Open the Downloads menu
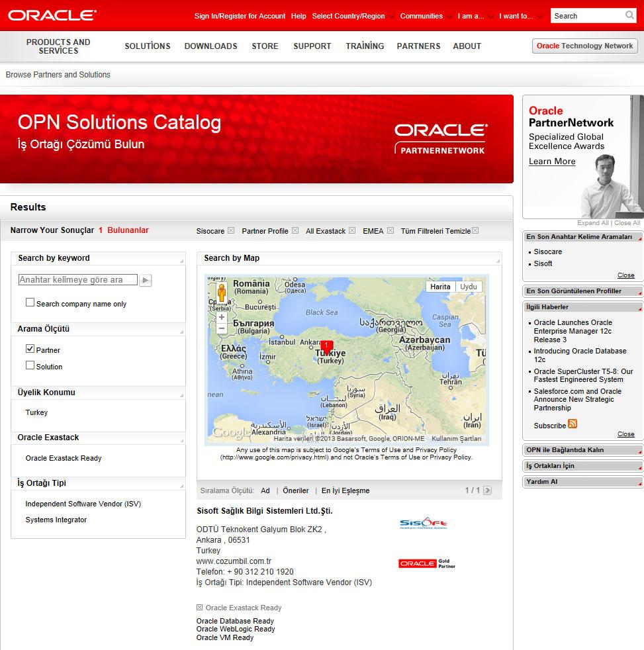Viewport: 644px width, 650px height. coord(211,46)
